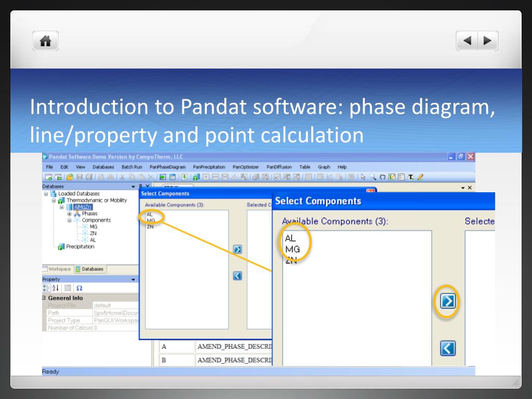Open the Batch Run menu

[131, 167]
